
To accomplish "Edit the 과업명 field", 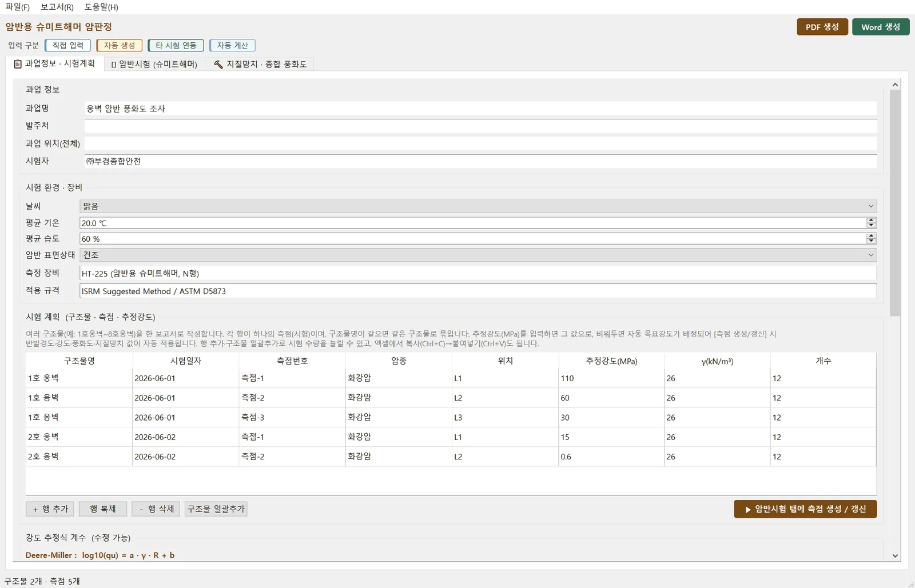I will [x=480, y=109].
